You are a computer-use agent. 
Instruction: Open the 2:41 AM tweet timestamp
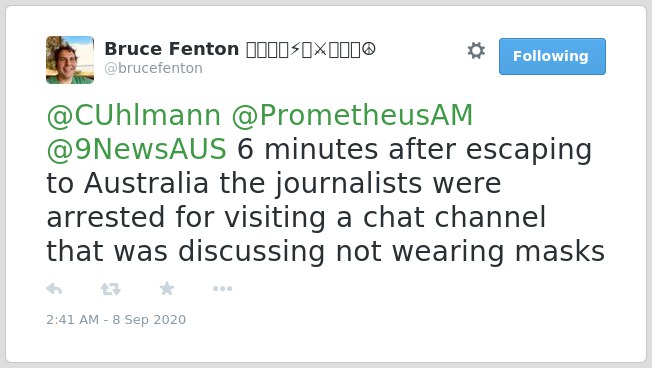[x=116, y=320]
